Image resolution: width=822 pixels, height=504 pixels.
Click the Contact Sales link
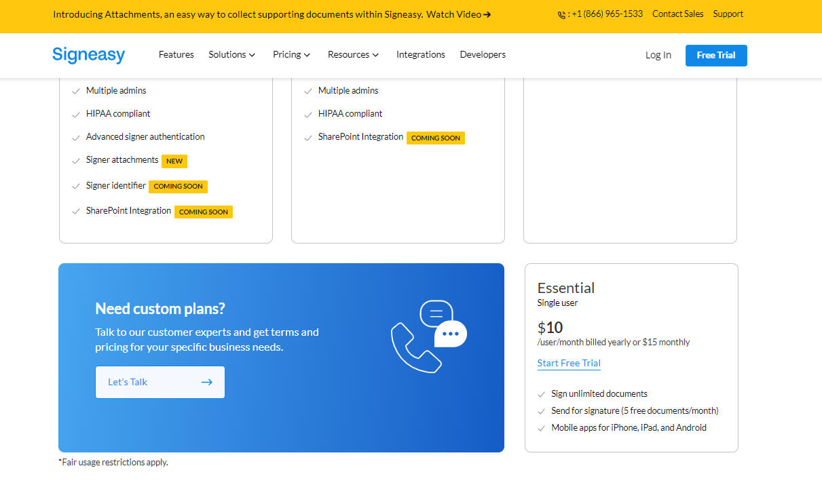coord(677,14)
